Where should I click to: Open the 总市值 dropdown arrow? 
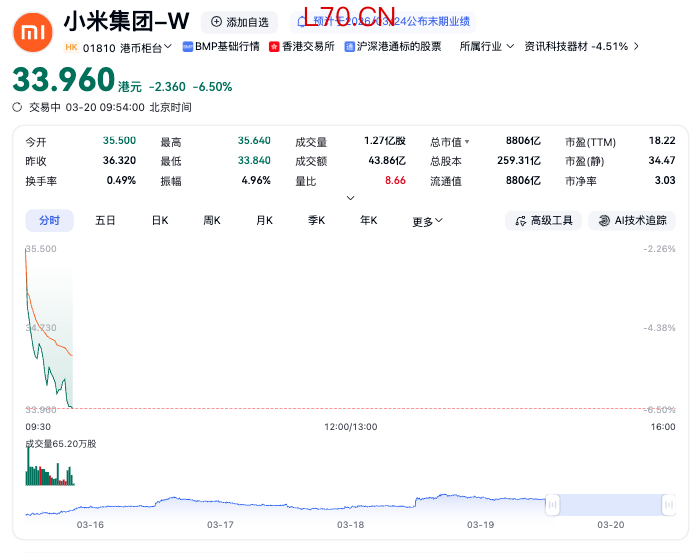click(x=467, y=142)
